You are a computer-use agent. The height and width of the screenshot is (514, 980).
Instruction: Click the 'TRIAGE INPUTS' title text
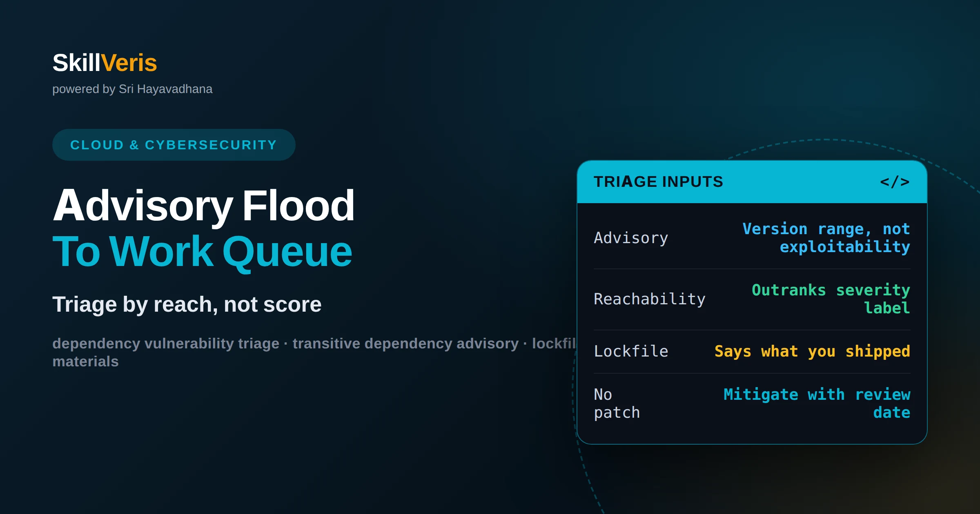coord(658,182)
